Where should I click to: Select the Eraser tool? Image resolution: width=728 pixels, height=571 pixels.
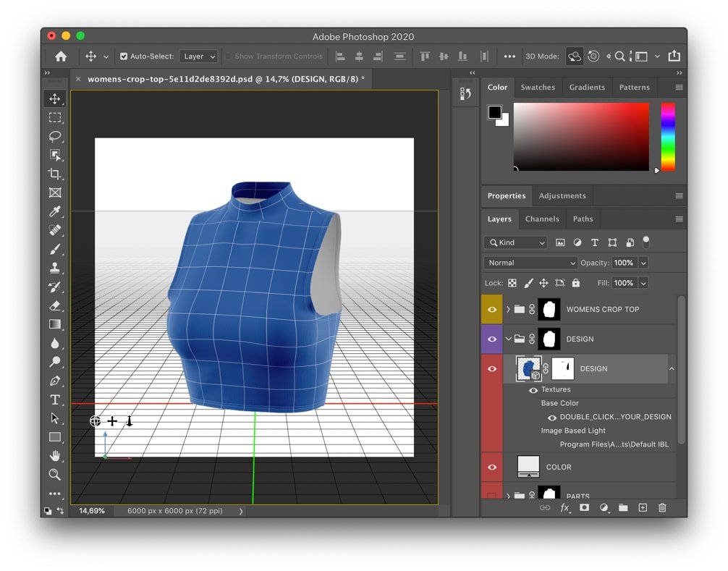click(55, 305)
